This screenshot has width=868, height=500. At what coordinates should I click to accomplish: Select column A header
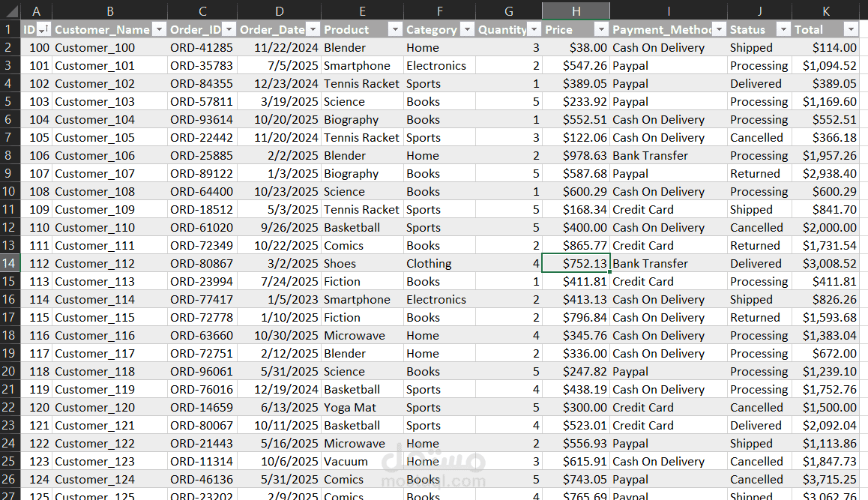pyautogui.click(x=37, y=11)
